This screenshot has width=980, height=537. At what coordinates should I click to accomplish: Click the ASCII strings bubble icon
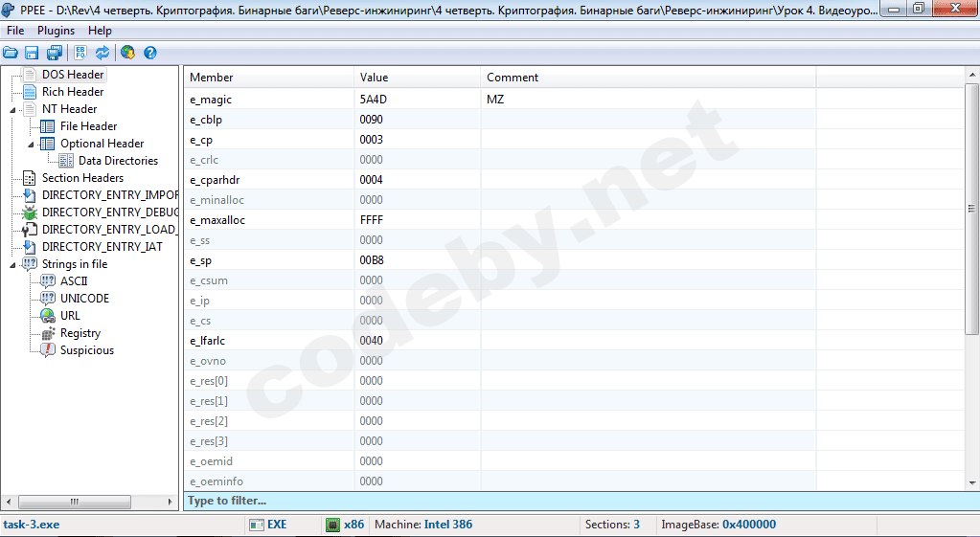[48, 281]
